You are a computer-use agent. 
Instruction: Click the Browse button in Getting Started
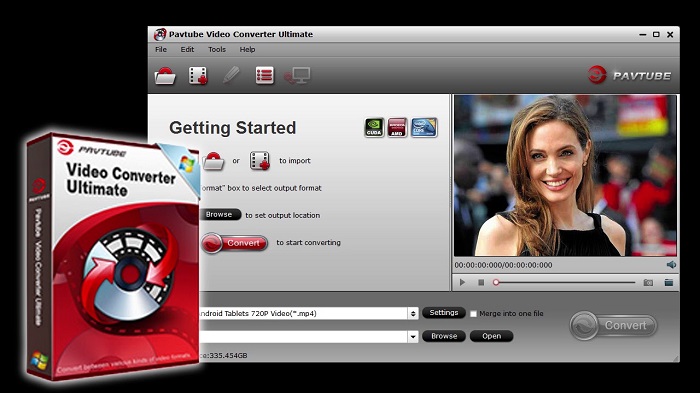220,215
